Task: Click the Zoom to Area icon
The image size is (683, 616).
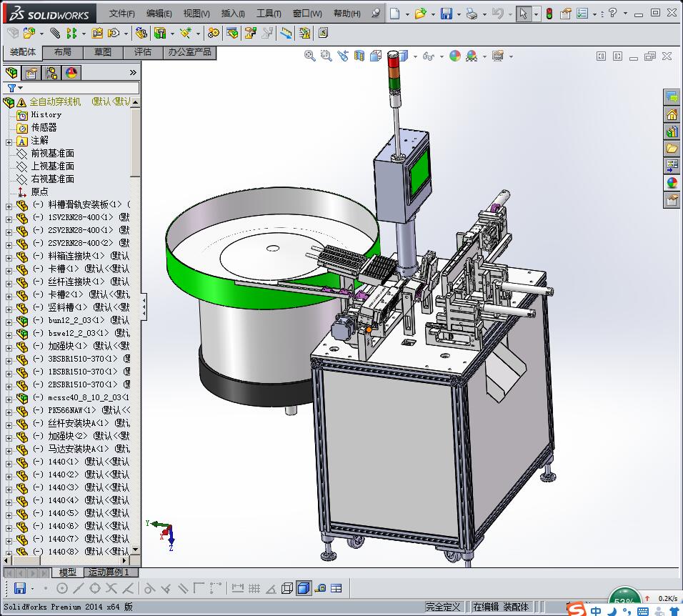Action: click(x=326, y=56)
